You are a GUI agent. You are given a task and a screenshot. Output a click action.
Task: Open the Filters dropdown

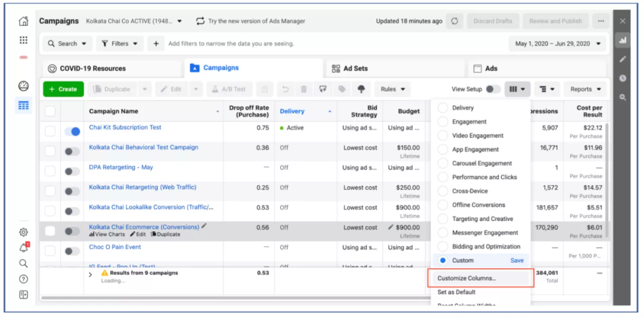coord(119,43)
